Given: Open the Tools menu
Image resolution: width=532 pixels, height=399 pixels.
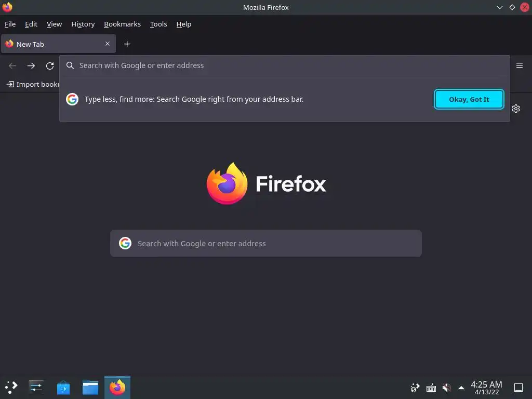Looking at the screenshot, I should click(158, 24).
